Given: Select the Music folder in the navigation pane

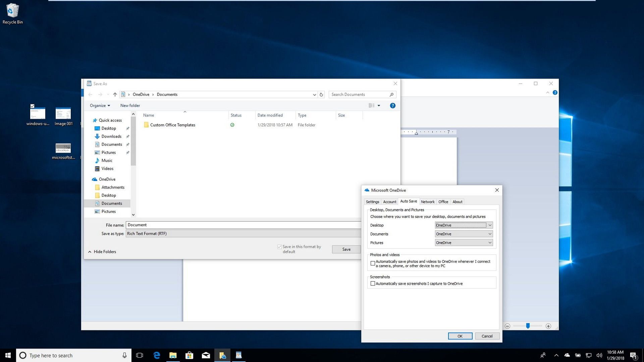Looking at the screenshot, I should (107, 160).
